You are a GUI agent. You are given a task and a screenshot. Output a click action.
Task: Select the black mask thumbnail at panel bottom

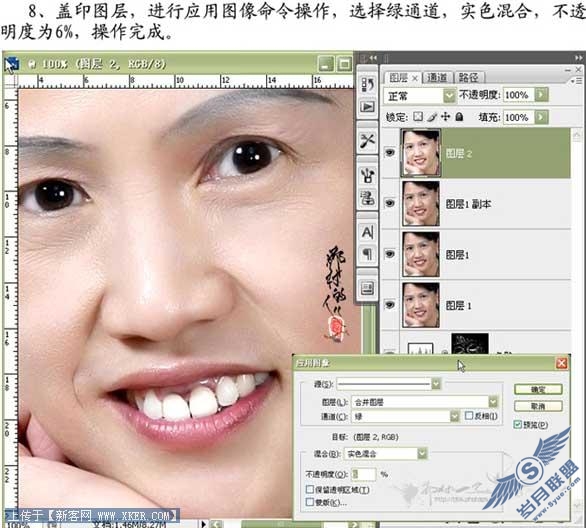470,343
